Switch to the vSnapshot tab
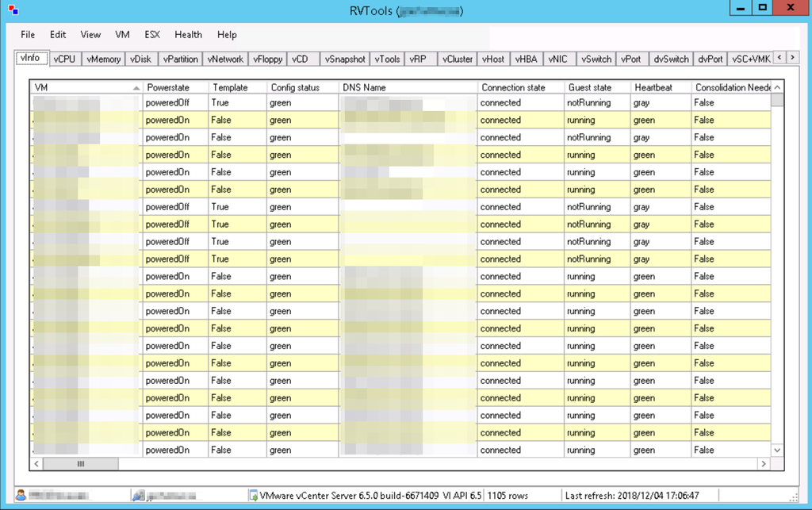Viewport: 812px width, 510px height. [345, 59]
